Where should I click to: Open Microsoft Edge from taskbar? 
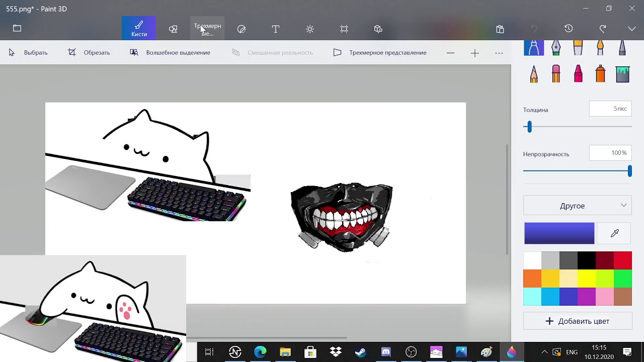260,352
